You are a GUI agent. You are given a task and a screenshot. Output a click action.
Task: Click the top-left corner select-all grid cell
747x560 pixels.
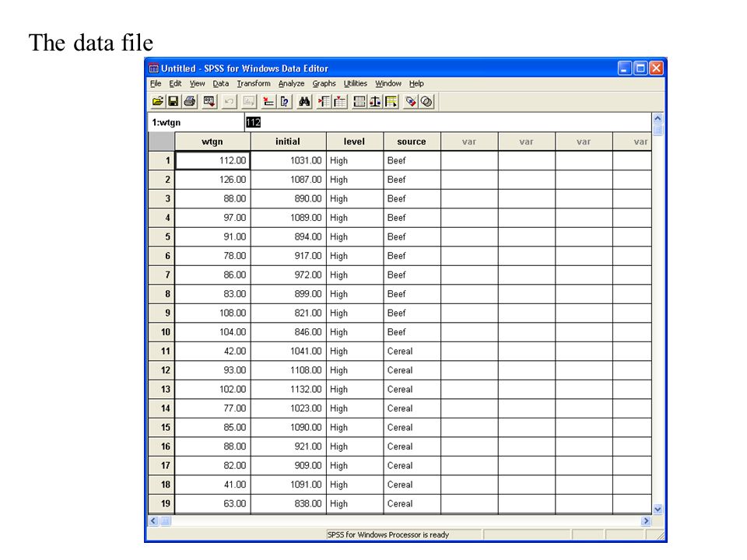point(162,142)
